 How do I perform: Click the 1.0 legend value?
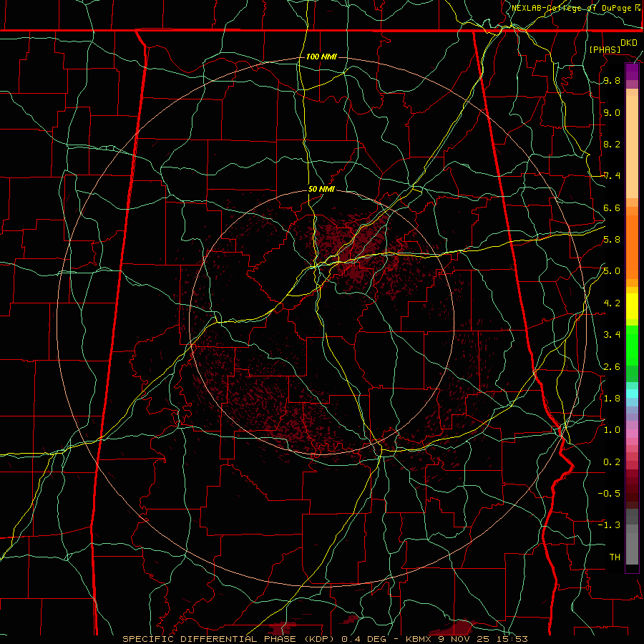pyautogui.click(x=612, y=431)
